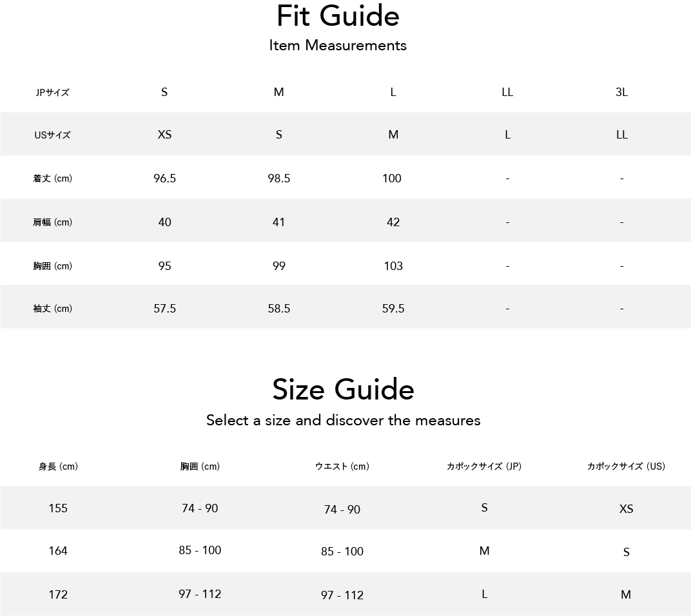Select sleeve length value 58.5
Screen dimensions: 691x616
pyautogui.click(x=279, y=309)
